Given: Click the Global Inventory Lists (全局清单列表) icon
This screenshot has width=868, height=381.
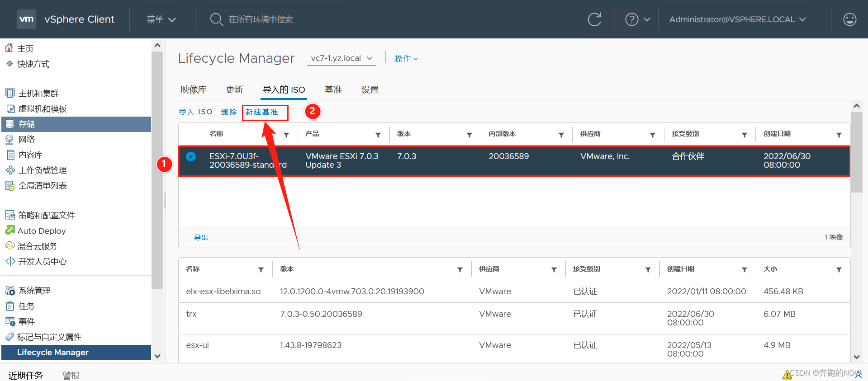Looking at the screenshot, I should coord(10,185).
